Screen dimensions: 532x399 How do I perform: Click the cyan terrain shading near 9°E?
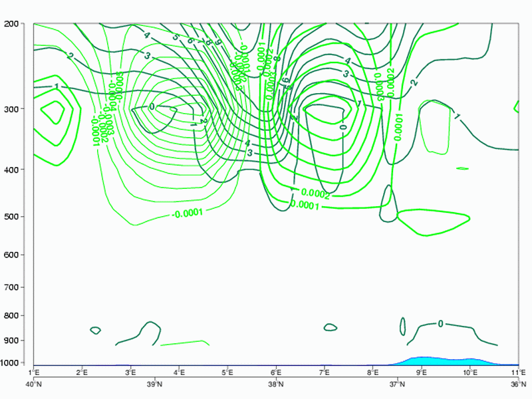[426, 360]
